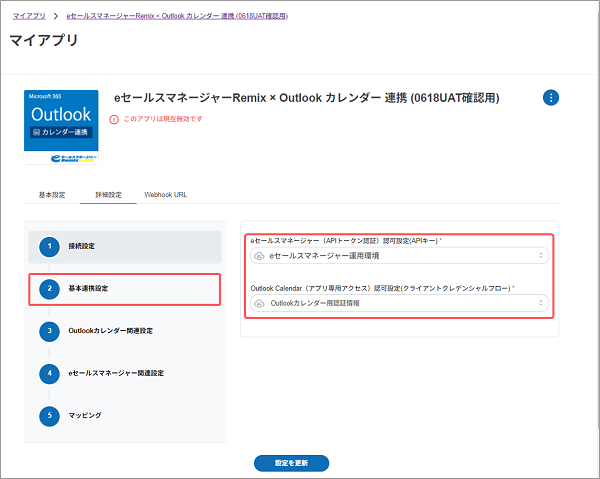Select step 4 circle for eセールスマネージャー関連設定
Screen dimensions: 600x479
pyautogui.click(x=46, y=372)
